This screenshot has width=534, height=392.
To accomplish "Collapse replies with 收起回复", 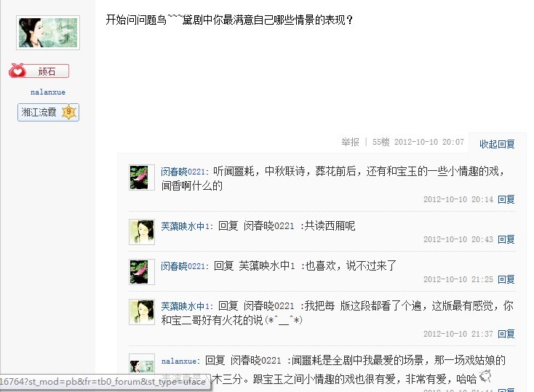I will point(497,144).
